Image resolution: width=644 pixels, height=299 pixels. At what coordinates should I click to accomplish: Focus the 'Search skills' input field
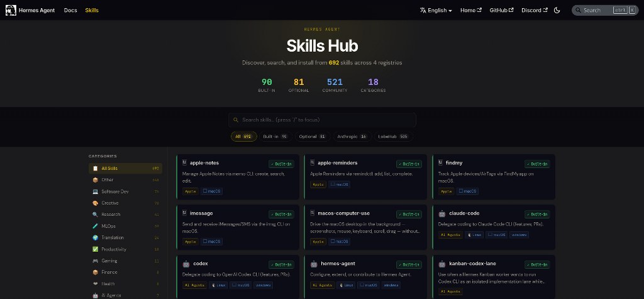point(322,120)
